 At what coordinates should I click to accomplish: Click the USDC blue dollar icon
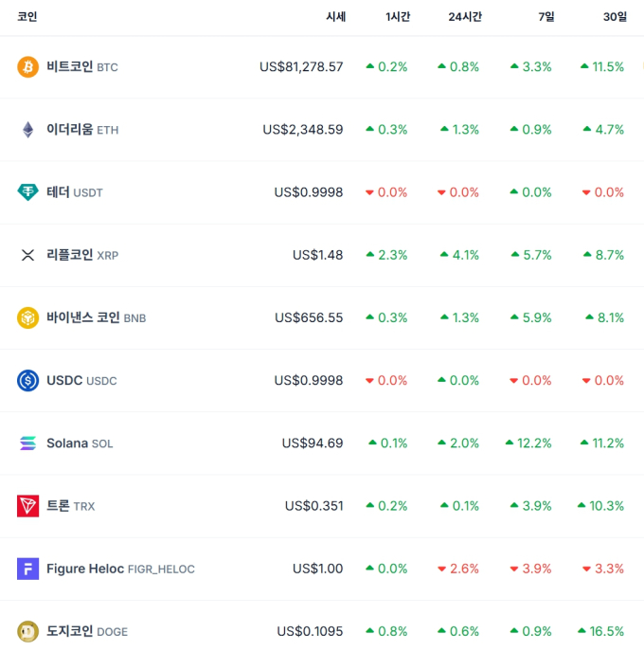(x=27, y=380)
